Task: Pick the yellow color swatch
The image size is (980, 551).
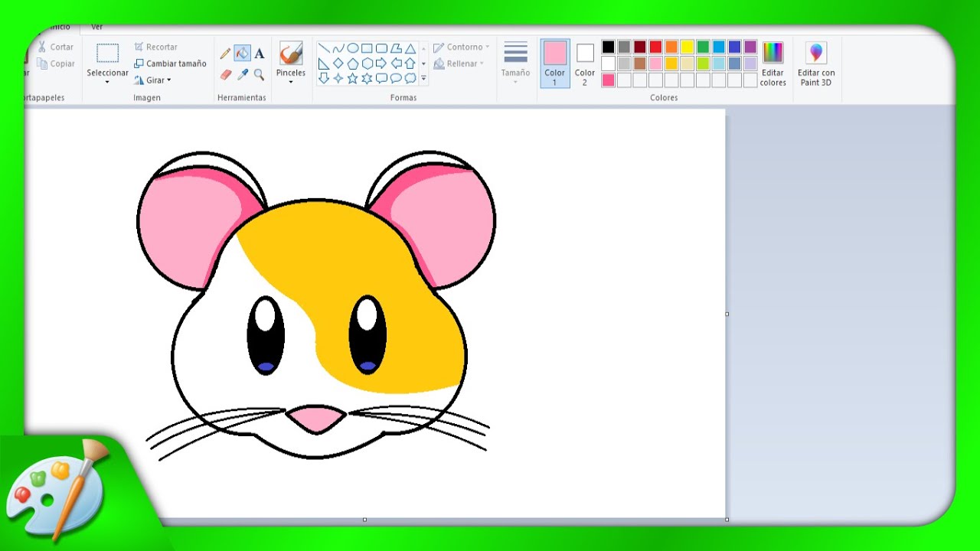Action: point(688,47)
